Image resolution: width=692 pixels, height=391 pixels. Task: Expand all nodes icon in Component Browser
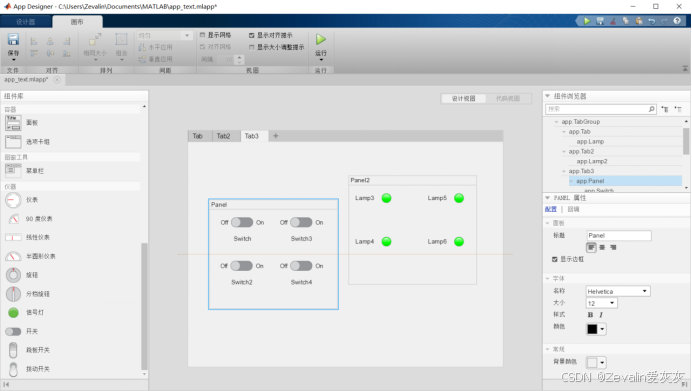(665, 109)
